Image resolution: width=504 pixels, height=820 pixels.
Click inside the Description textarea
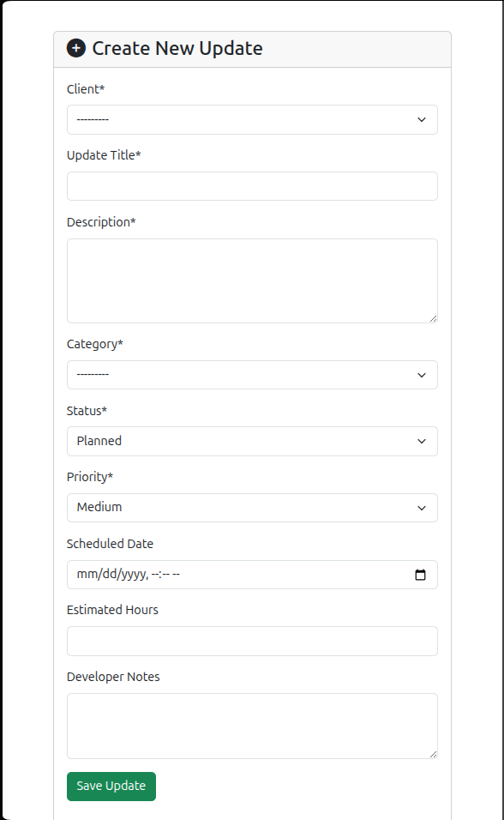(x=252, y=280)
